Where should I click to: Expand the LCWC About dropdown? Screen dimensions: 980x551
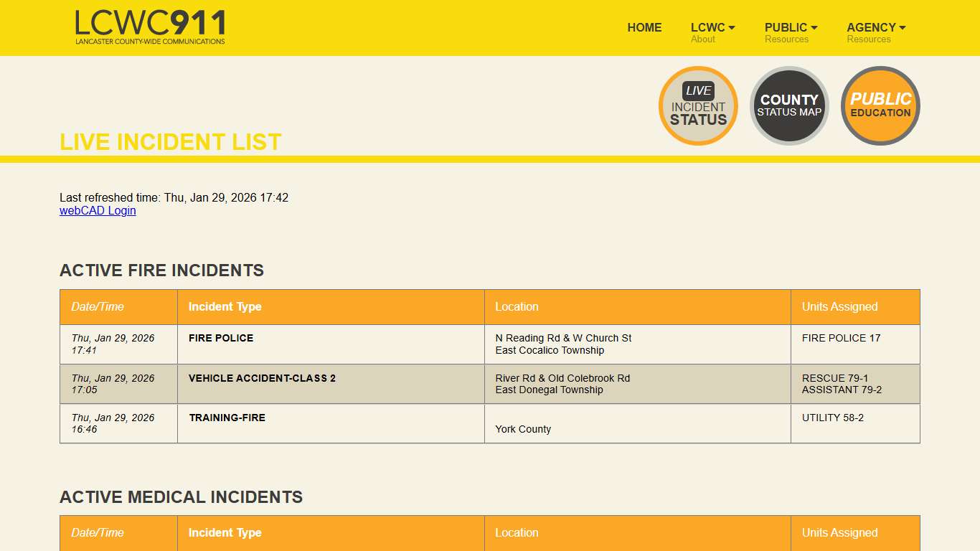tap(712, 27)
